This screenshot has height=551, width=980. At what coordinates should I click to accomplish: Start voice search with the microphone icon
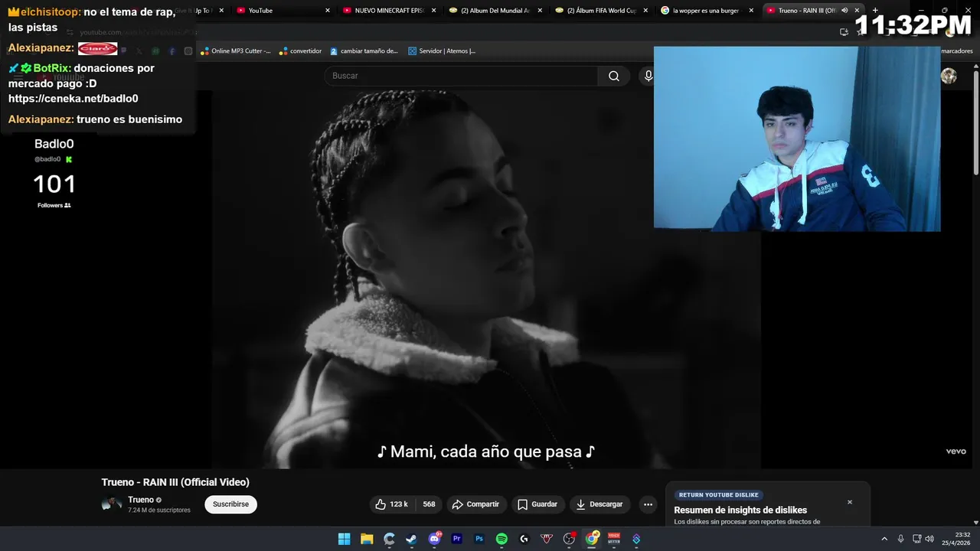(648, 76)
